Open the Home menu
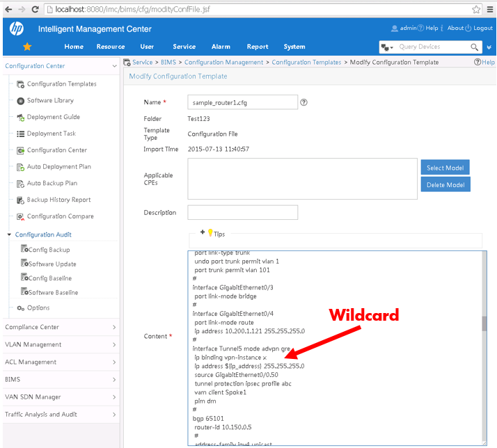497x448 pixels. tap(74, 47)
